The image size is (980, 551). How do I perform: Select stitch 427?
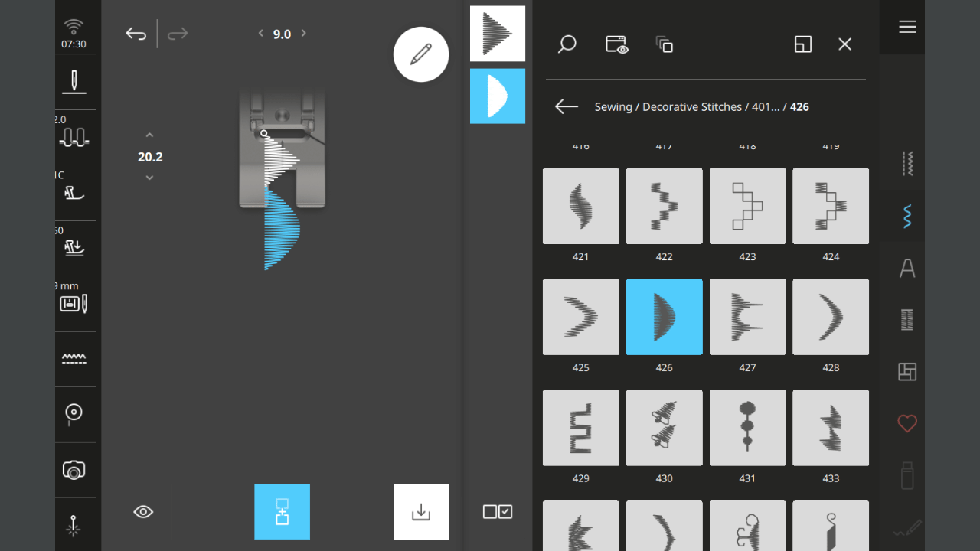point(748,317)
